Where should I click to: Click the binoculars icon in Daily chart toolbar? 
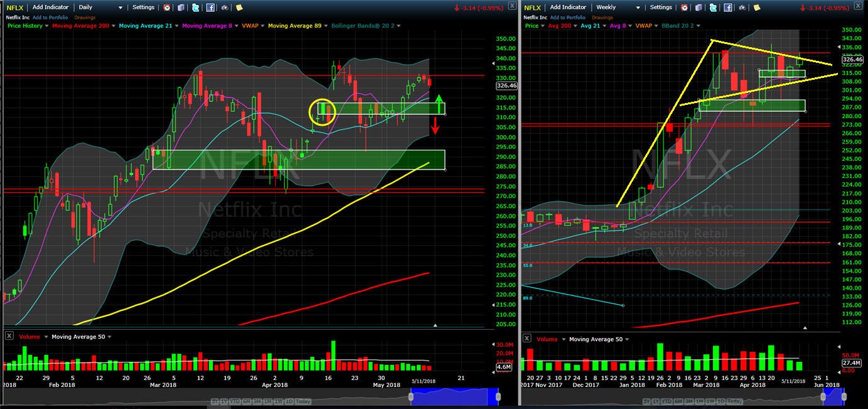point(225,8)
